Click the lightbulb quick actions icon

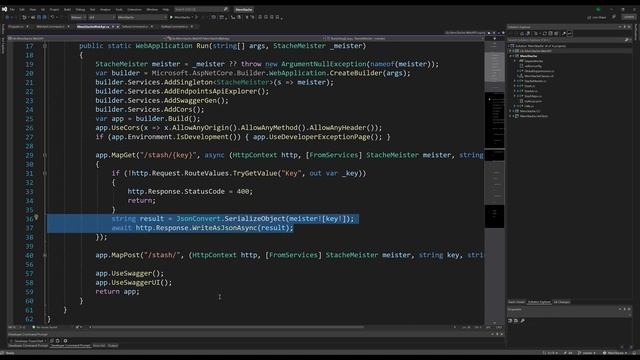36,218
